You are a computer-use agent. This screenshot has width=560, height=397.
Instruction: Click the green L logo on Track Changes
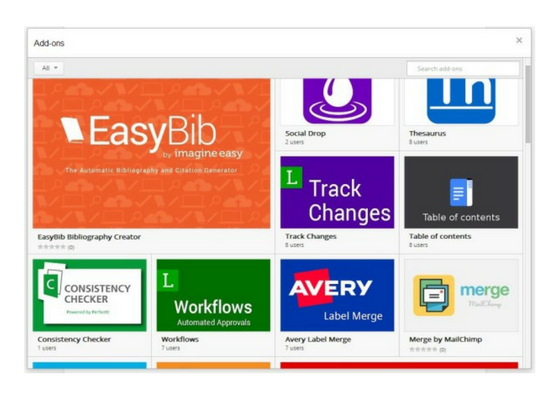coord(291,177)
